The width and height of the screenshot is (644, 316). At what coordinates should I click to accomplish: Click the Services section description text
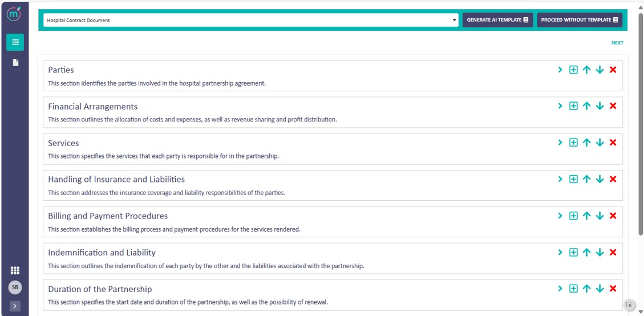pos(164,156)
